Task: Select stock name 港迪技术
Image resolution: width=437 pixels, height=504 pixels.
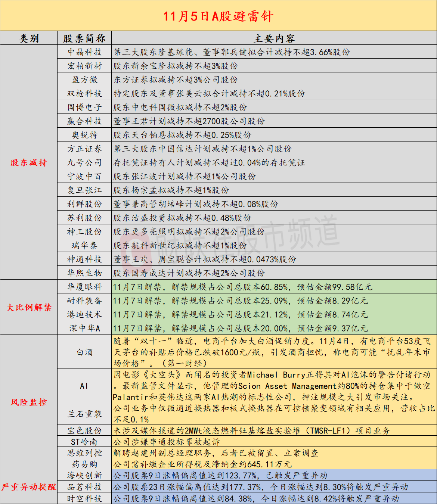Action: 84,314
